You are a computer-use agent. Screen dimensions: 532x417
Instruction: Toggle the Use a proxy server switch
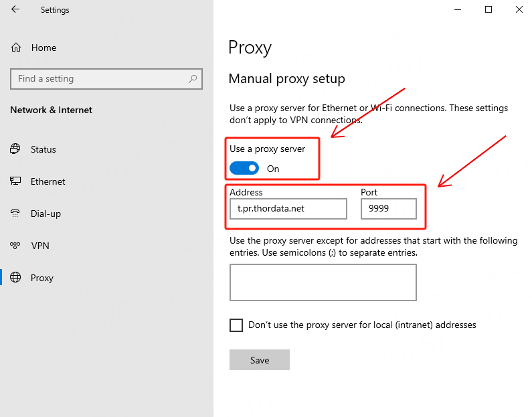(x=244, y=168)
